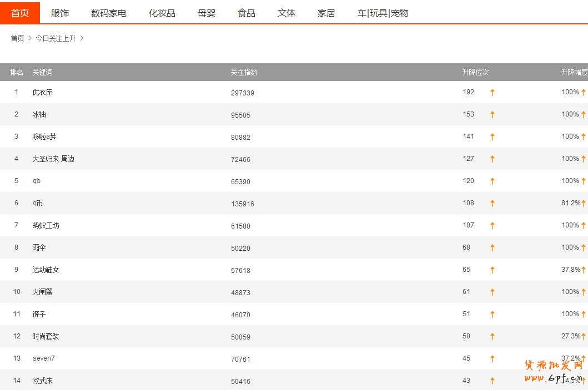The height and width of the screenshot is (390, 588).
Task: Click the orange up arrow beside rank change 192
Action: 492,93
